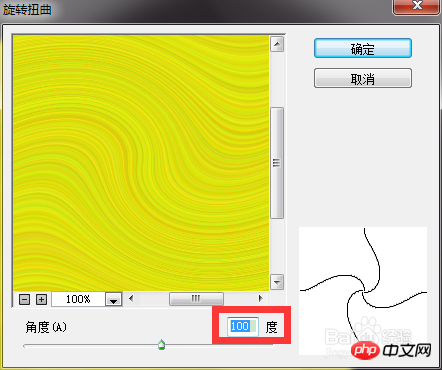The image size is (442, 370).
Task: Close the 旋转扭曲 dialog window
Action: [417, 6]
